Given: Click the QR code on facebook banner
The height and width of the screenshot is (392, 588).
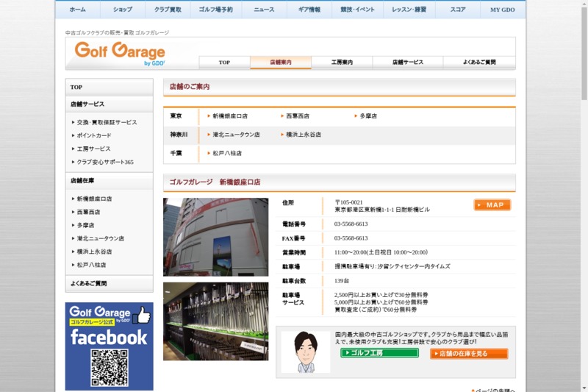Looking at the screenshot, I should pos(110,368).
